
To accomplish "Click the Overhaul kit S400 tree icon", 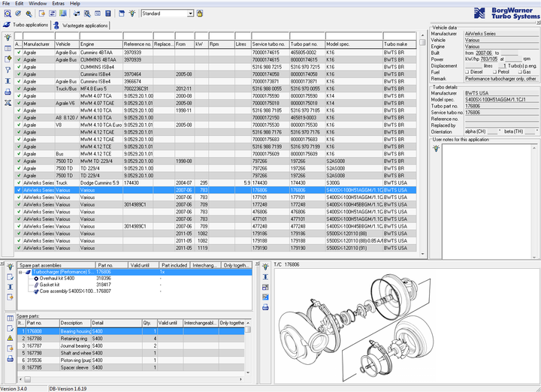I will [x=36, y=279].
